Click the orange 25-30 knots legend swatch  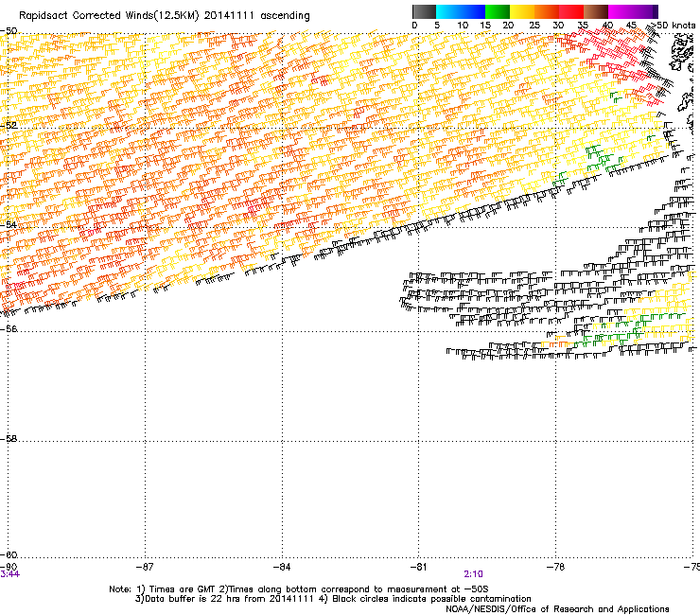[547, 11]
